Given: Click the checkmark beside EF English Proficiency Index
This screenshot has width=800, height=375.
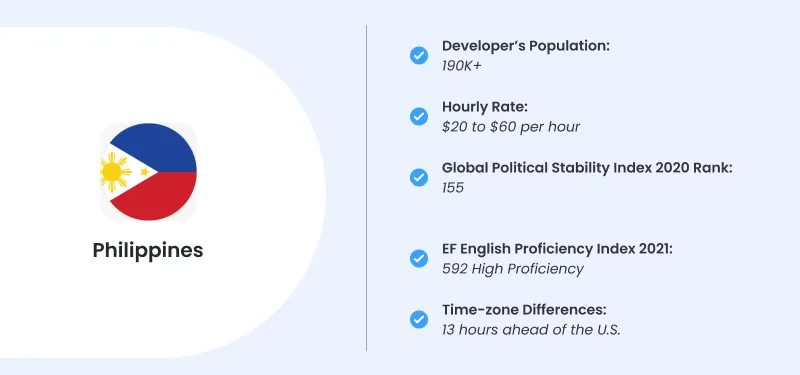Looking at the screenshot, I should [419, 259].
